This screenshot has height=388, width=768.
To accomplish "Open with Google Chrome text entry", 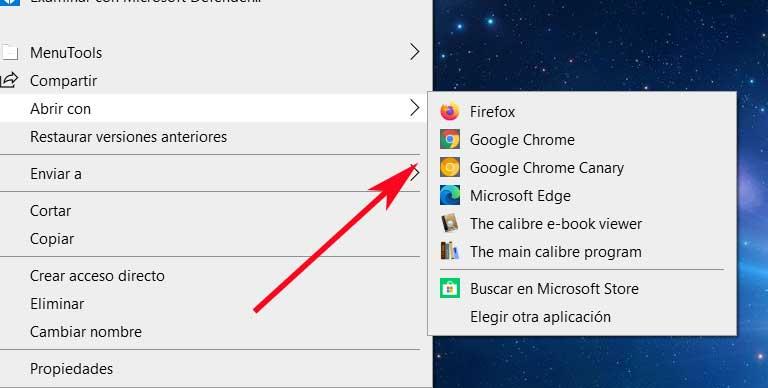I will pos(522,140).
